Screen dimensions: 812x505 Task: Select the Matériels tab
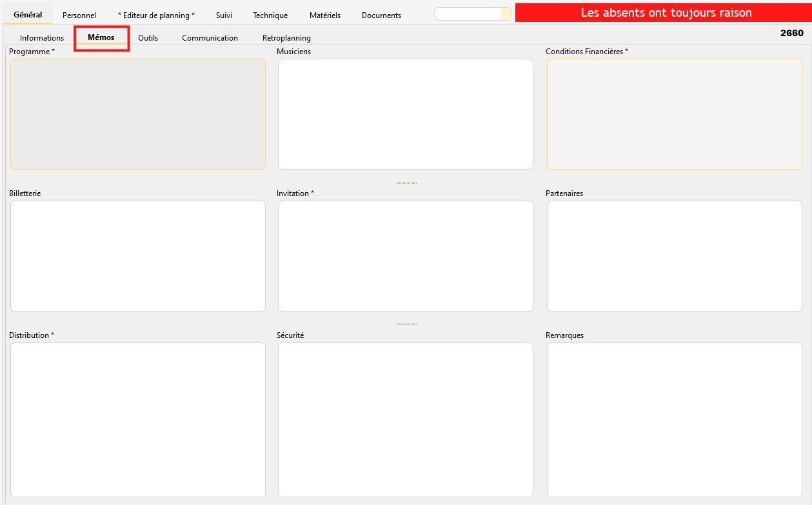pos(325,15)
